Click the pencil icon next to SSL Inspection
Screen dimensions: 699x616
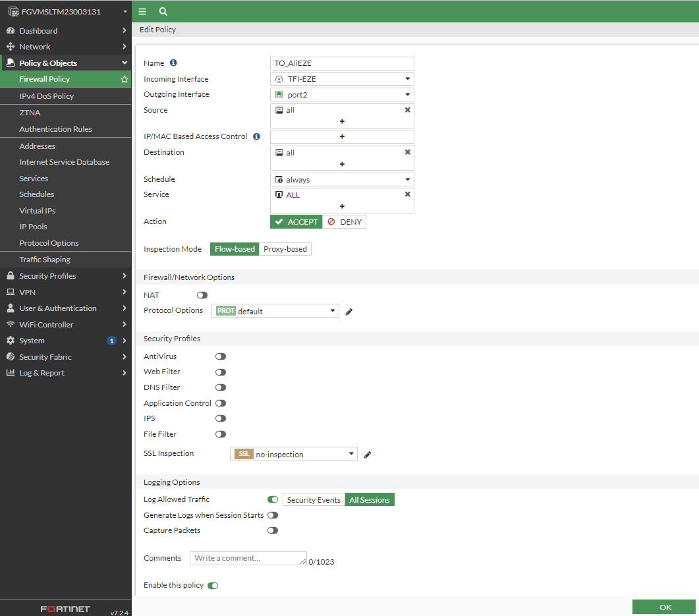pyautogui.click(x=368, y=455)
